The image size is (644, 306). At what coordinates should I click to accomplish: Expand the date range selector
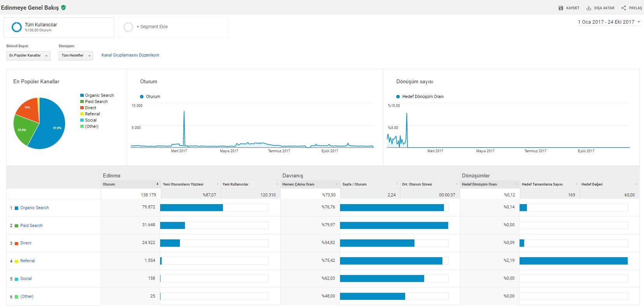(609, 22)
